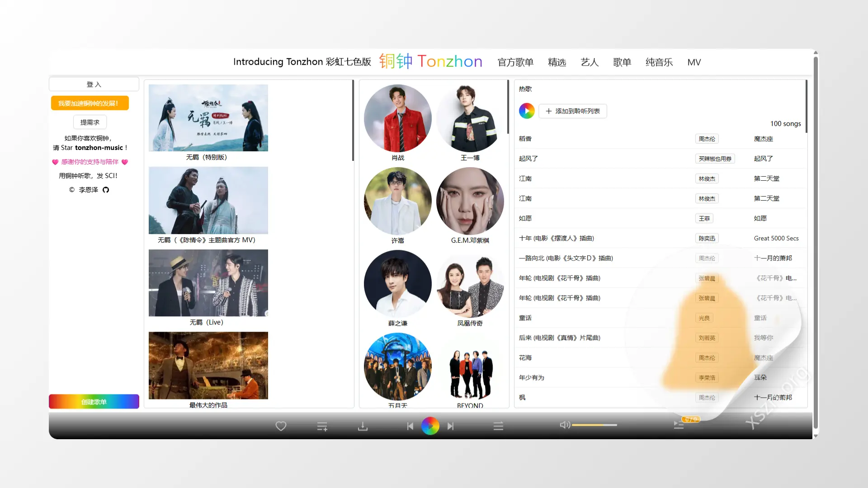Click the favorite heart icon in player bar

(x=281, y=426)
